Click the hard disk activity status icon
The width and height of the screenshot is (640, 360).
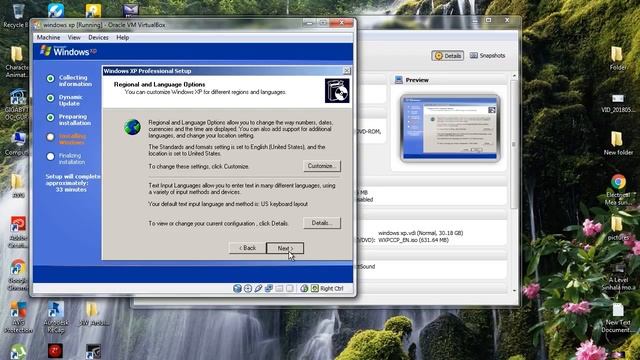coord(237,289)
